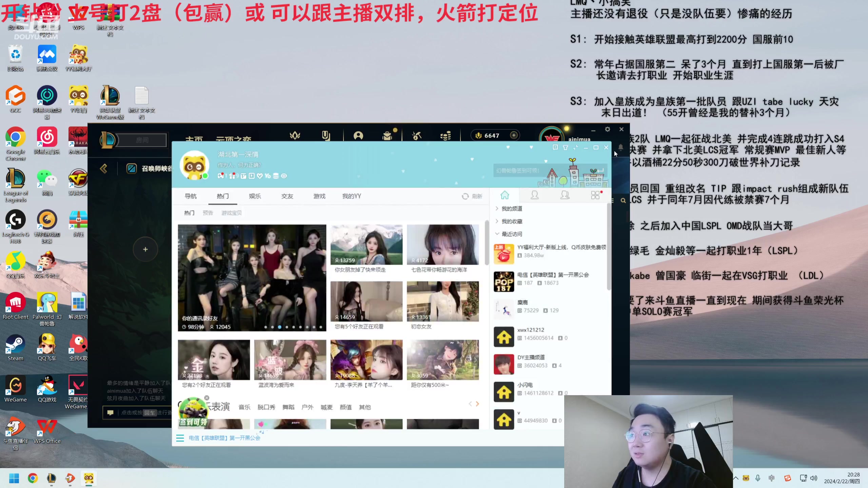Viewport: 868px width, 488px height.
Task: Click the League client settings gear
Action: coord(607,129)
